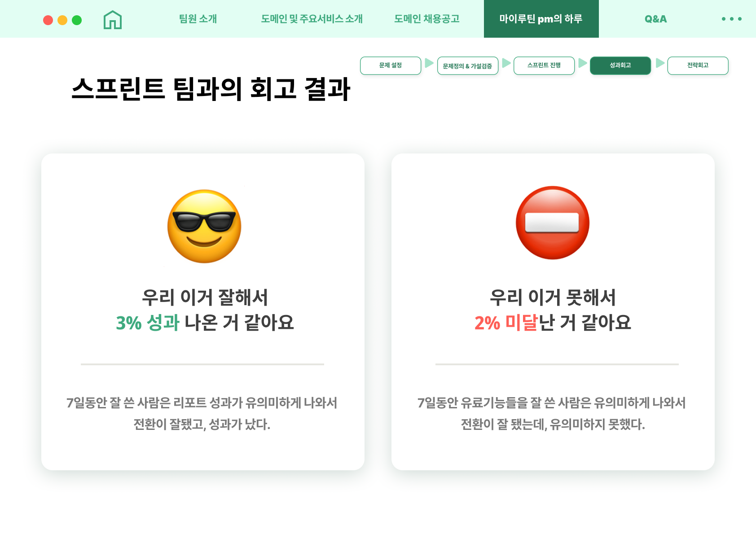Viewport: 756px width, 534px height.
Task: Click the heading 스프린트 팀과의 회고 결과
Action: tap(211, 89)
